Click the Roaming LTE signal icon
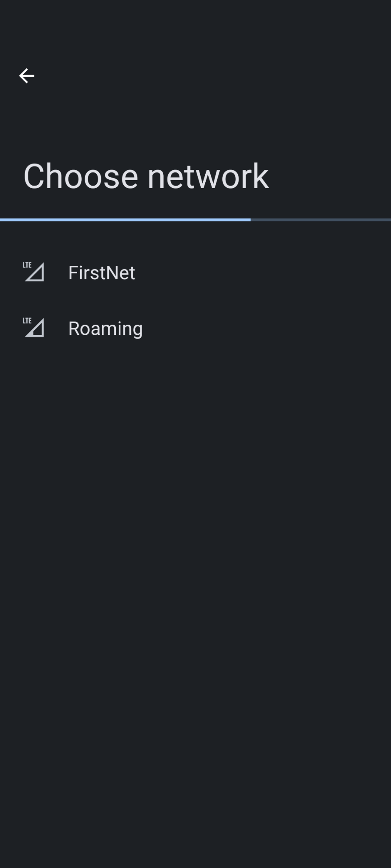 (33, 328)
